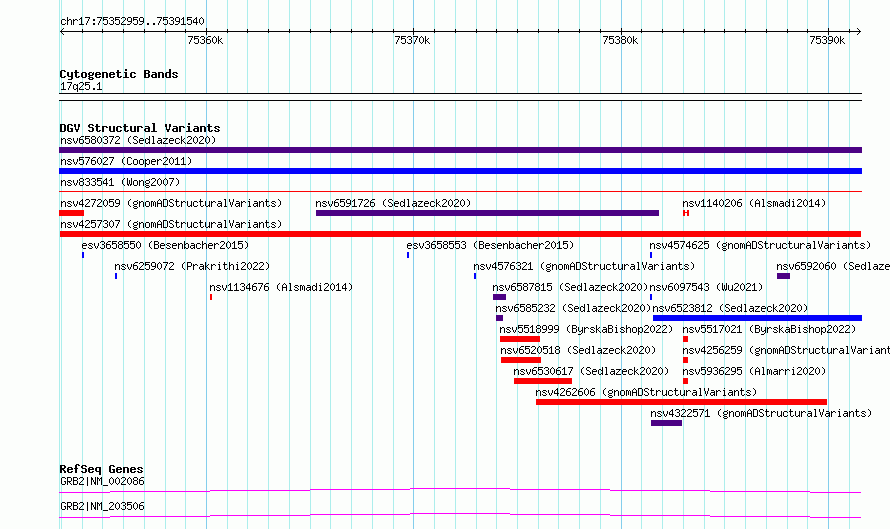This screenshot has height=529, width=890.
Task: Click blue tick under nsv6259072
Action: 116,276
